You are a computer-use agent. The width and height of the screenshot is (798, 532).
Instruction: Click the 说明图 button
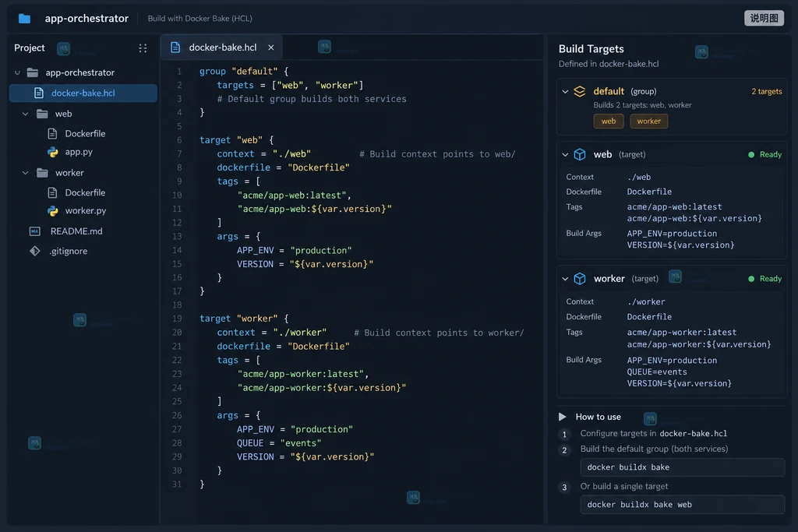[x=764, y=19]
